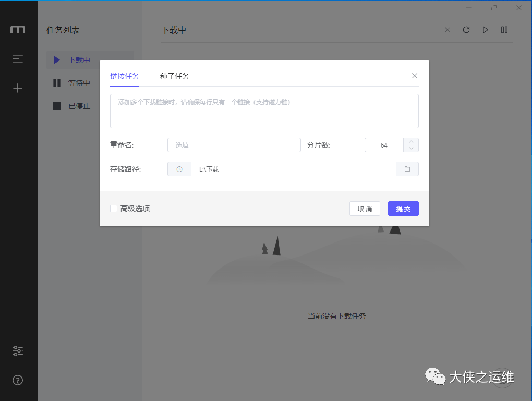This screenshot has height=401, width=532.
Task: Click the 存储路径 field showing E:\下载
Action: point(294,169)
